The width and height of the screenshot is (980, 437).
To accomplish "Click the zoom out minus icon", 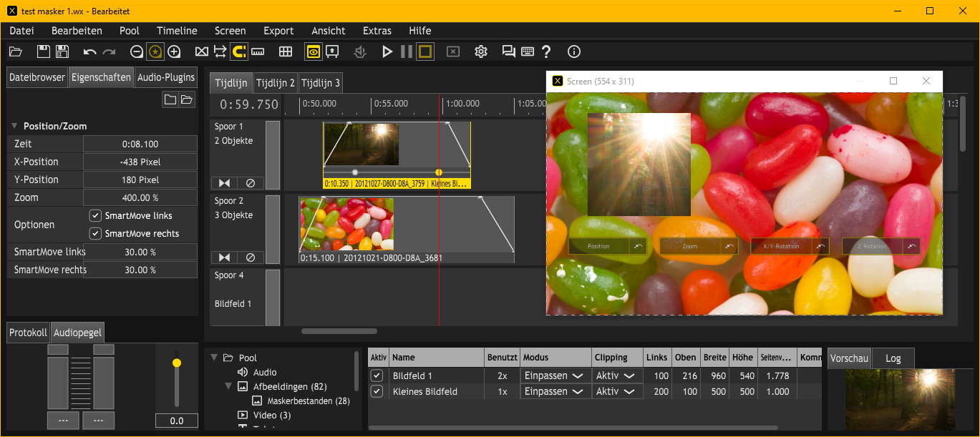I will pos(137,51).
